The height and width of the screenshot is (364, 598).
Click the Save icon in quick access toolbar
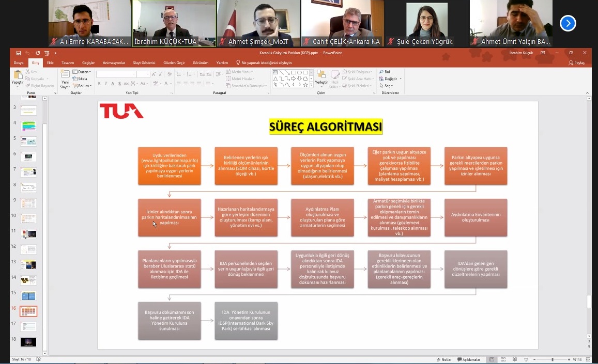(x=19, y=53)
